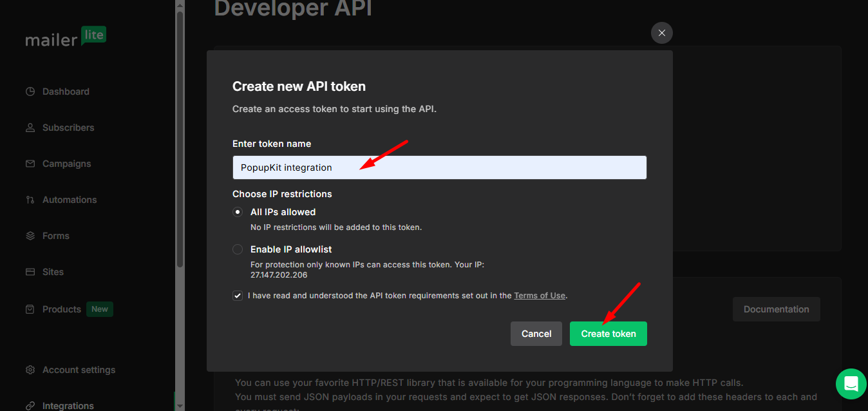The image size is (868, 411).
Task: Click the MailerLite logo
Action: [x=66, y=38]
